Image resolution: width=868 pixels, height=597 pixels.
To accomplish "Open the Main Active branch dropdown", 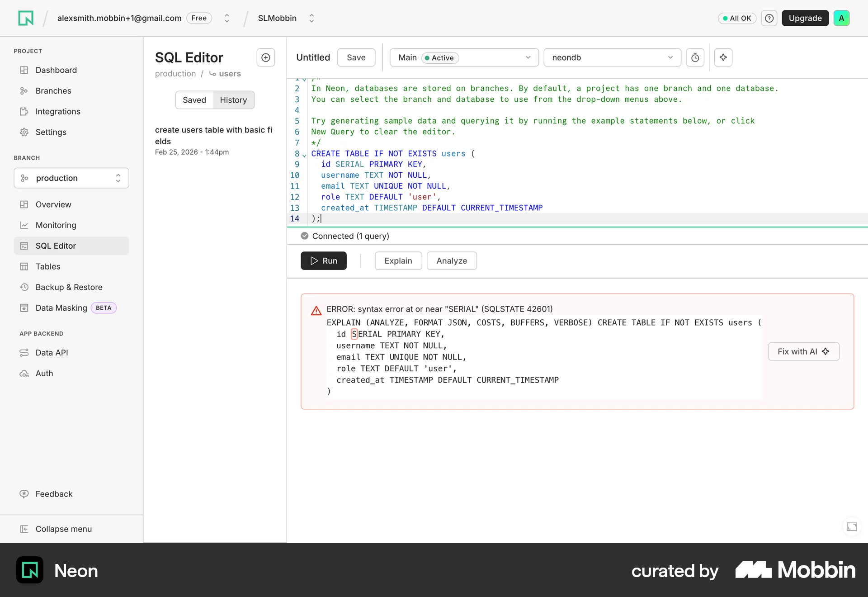I will click(x=464, y=57).
